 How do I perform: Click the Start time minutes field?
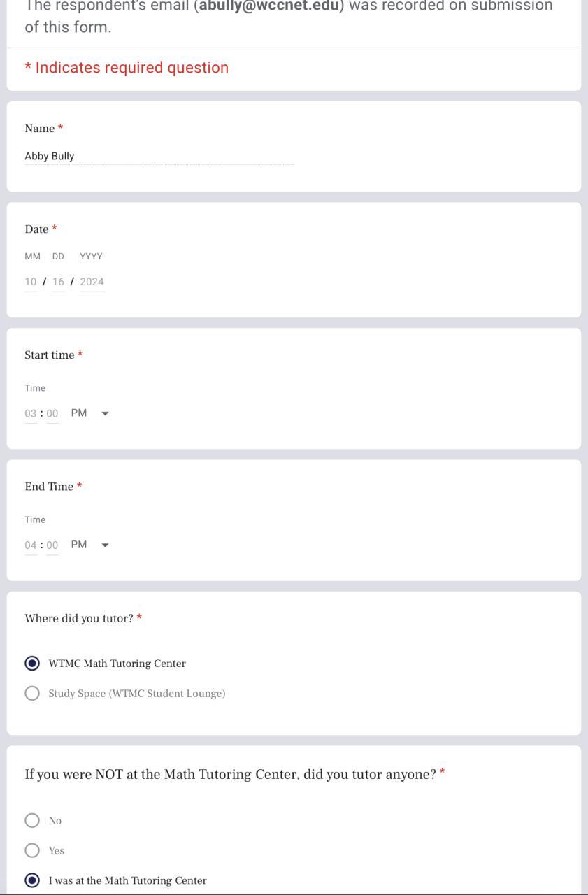point(52,413)
